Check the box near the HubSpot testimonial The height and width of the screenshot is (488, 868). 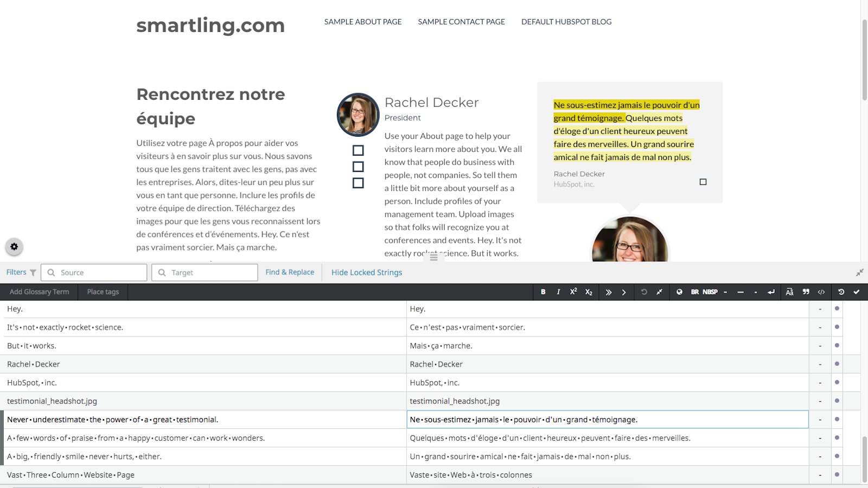tap(703, 182)
